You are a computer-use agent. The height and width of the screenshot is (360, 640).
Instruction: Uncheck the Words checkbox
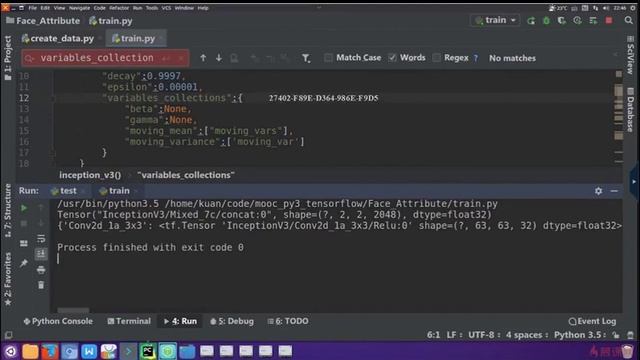[x=392, y=58]
